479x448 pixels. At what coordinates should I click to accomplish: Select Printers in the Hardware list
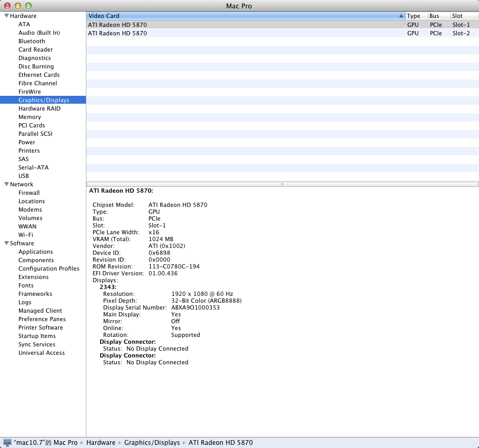(x=29, y=151)
